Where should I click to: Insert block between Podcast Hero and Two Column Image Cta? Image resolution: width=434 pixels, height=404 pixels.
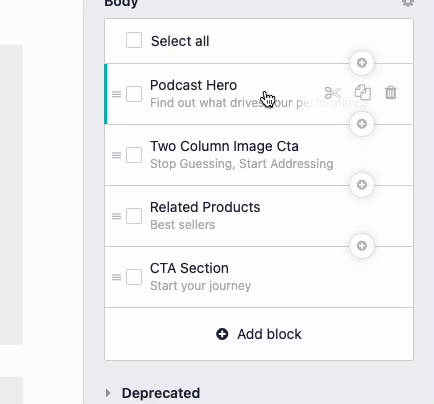tap(362, 124)
